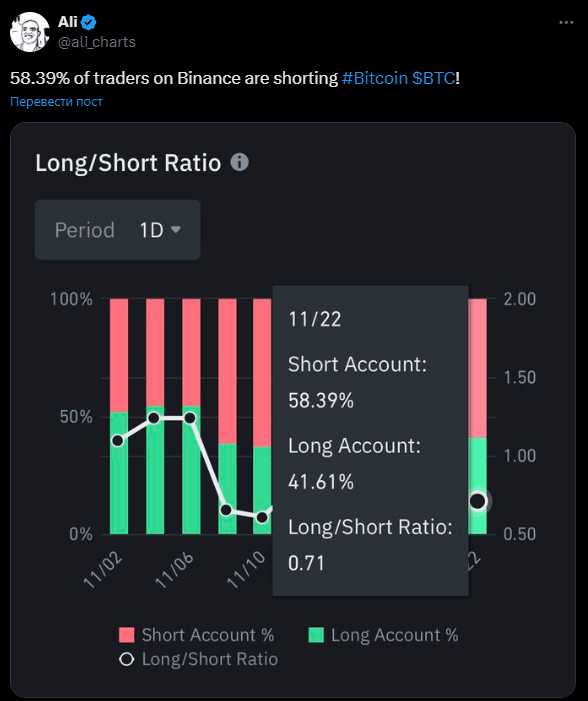Image resolution: width=588 pixels, height=701 pixels.
Task: Click the red short portion of the 11/02 bar
Action: (119, 355)
